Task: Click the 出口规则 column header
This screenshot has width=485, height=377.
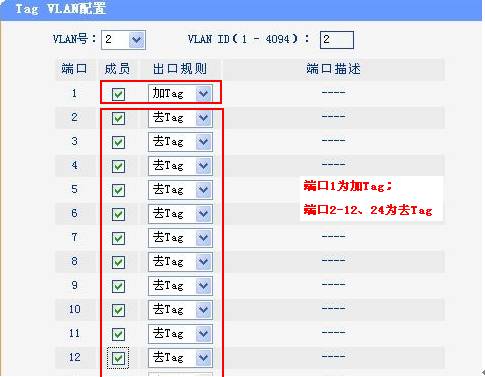Action: click(x=180, y=69)
